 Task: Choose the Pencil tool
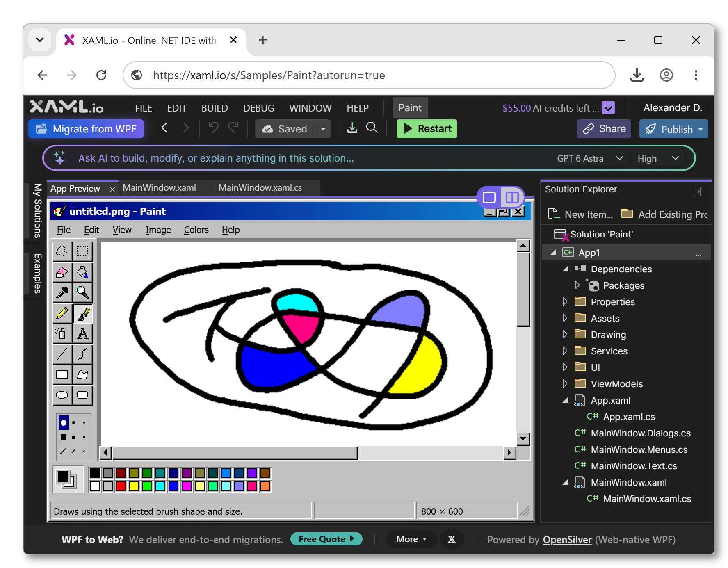pos(62,314)
